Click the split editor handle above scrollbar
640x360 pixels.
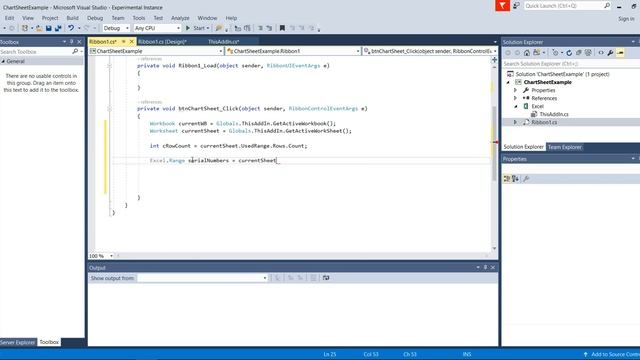point(494,60)
